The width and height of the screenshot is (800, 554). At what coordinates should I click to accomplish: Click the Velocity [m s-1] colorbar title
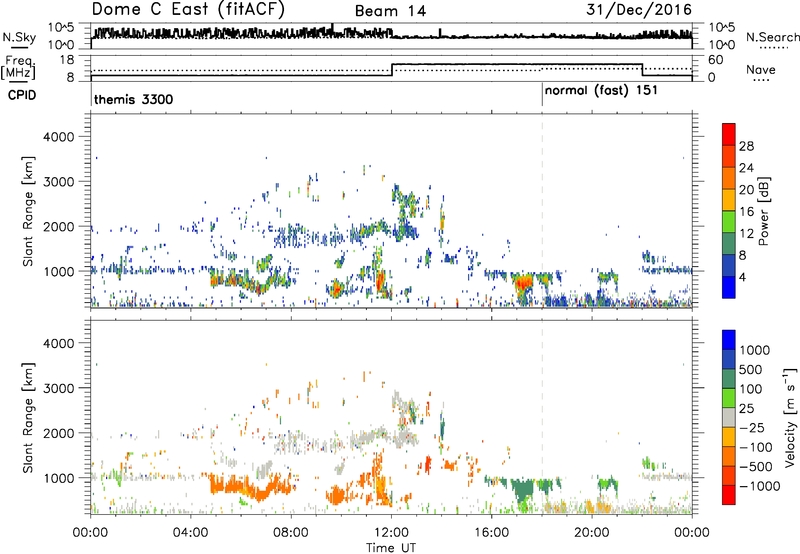[x=790, y=417]
